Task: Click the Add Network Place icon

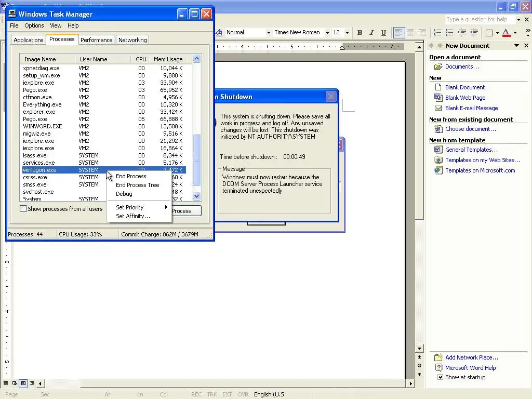Action: tap(438, 357)
